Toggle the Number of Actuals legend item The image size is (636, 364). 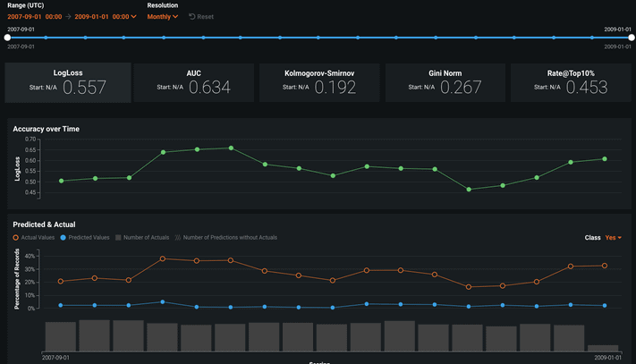[x=142, y=238]
